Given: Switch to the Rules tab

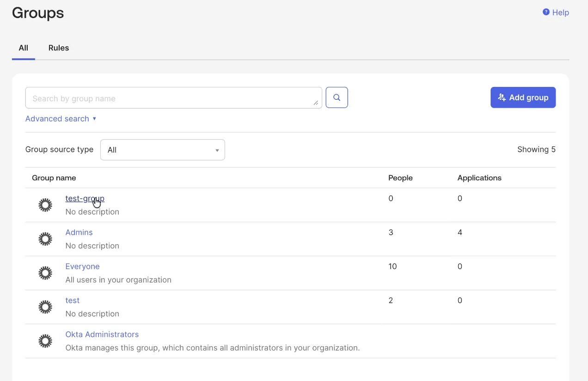Looking at the screenshot, I should 59,48.
